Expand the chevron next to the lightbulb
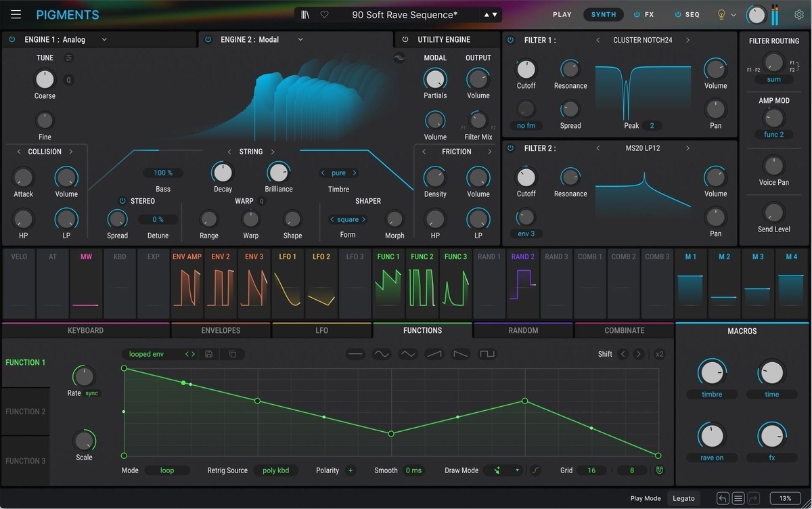 (x=734, y=15)
